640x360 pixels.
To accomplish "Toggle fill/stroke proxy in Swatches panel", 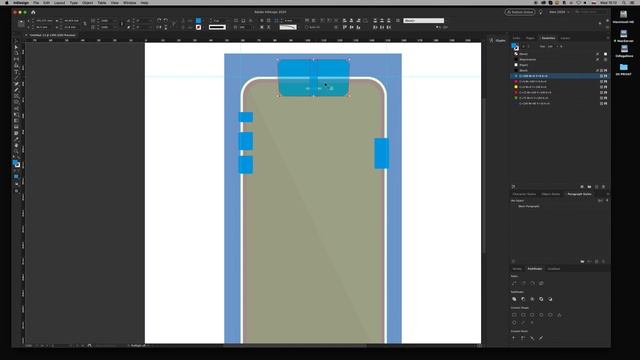I will (x=515, y=47).
